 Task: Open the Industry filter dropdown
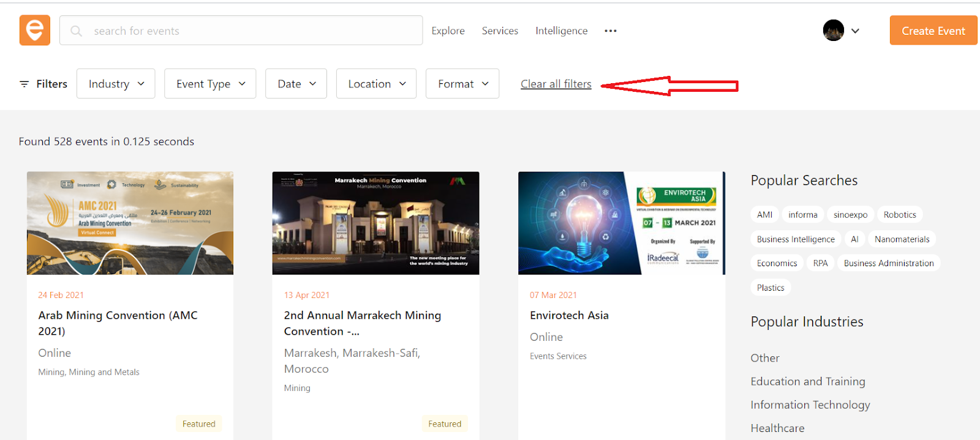coord(116,83)
